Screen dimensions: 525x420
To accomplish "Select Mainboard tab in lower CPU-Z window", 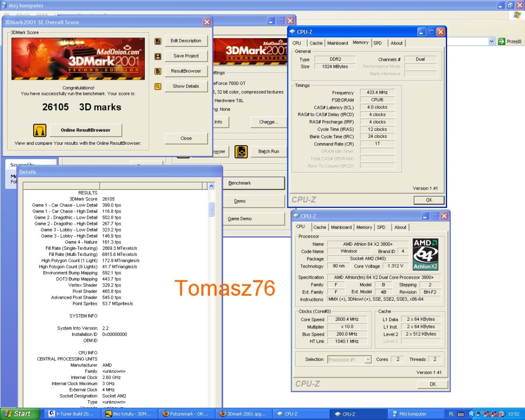I will click(341, 227).
